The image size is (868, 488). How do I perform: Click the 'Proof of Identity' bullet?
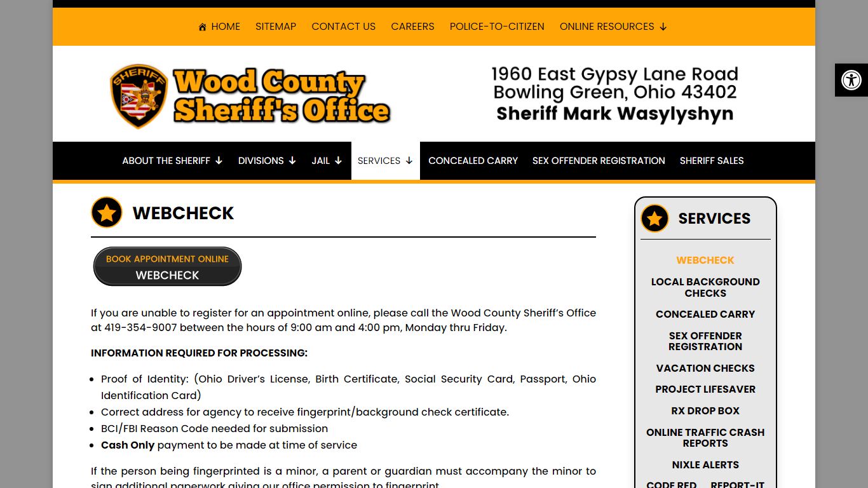pos(348,387)
